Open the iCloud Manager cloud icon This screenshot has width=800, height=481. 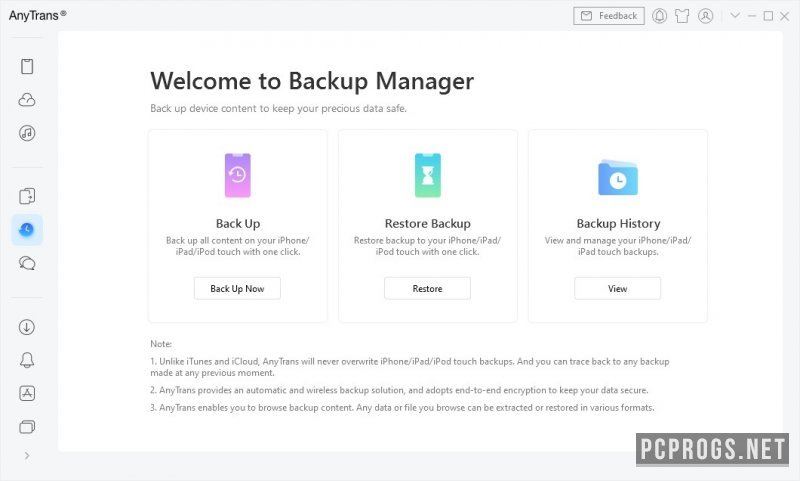[x=27, y=100]
